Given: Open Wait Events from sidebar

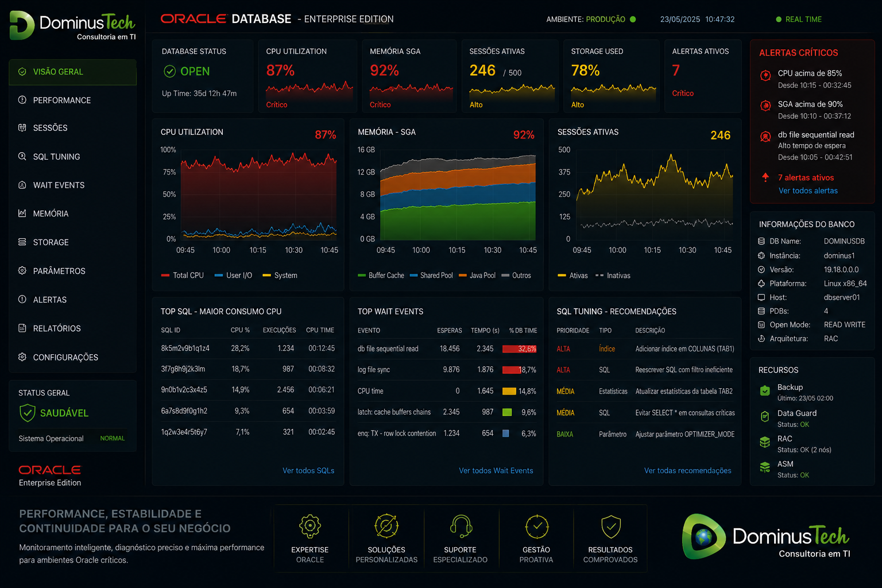Looking at the screenshot, I should pos(59,185).
